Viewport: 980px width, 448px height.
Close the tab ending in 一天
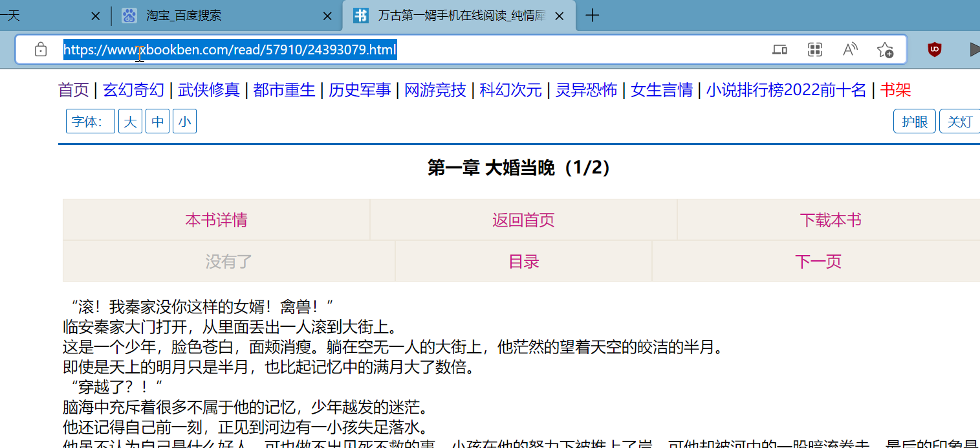[95, 16]
